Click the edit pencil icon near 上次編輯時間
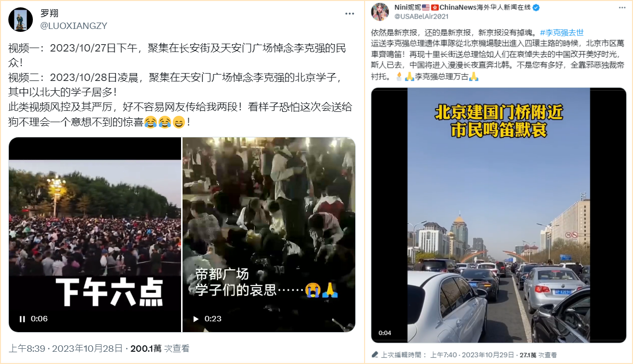 tap(375, 355)
